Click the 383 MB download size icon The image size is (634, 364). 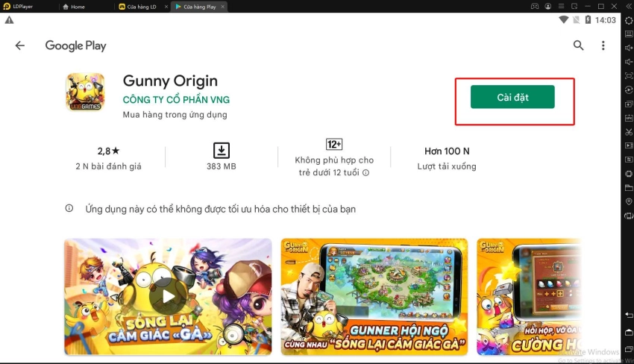pos(222,151)
